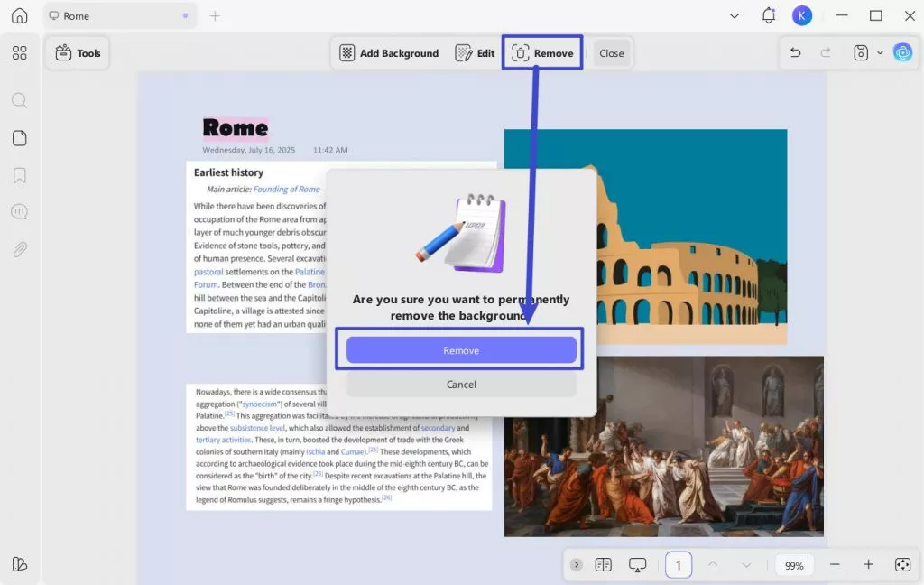Click the page number field
The image size is (924, 585).
(x=679, y=565)
